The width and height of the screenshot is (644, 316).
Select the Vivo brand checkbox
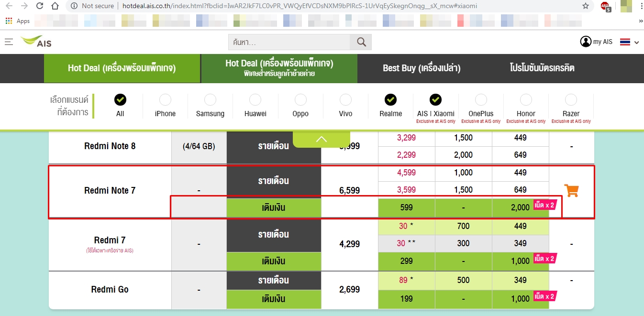tap(345, 99)
